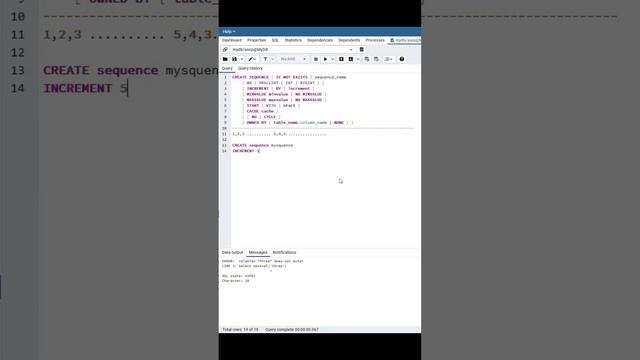The height and width of the screenshot is (360, 640).
Task: Open the Notifications tab
Action: click(284, 253)
